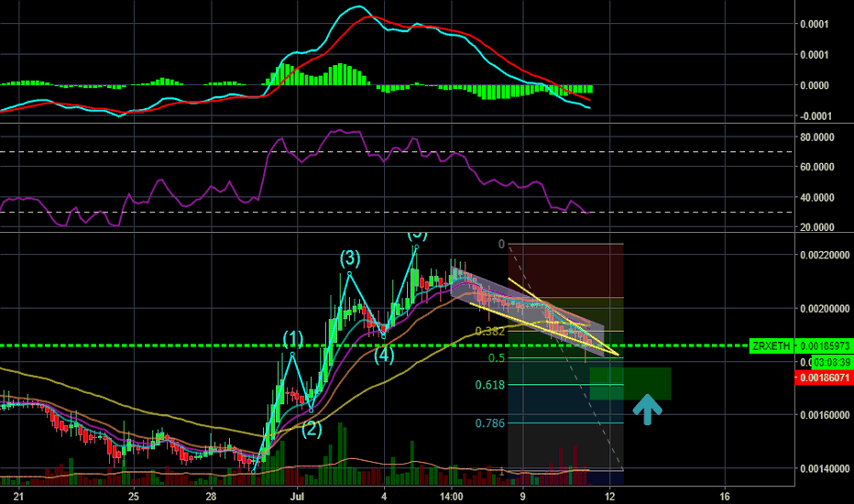854x504 pixels.
Task: Click the 25 date axis label
Action: [134, 497]
